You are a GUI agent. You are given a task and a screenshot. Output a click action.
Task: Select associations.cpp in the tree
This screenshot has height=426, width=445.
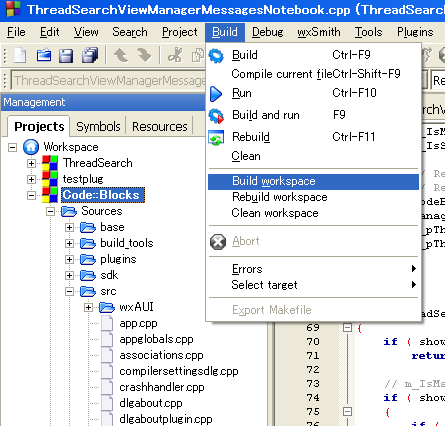click(x=161, y=355)
